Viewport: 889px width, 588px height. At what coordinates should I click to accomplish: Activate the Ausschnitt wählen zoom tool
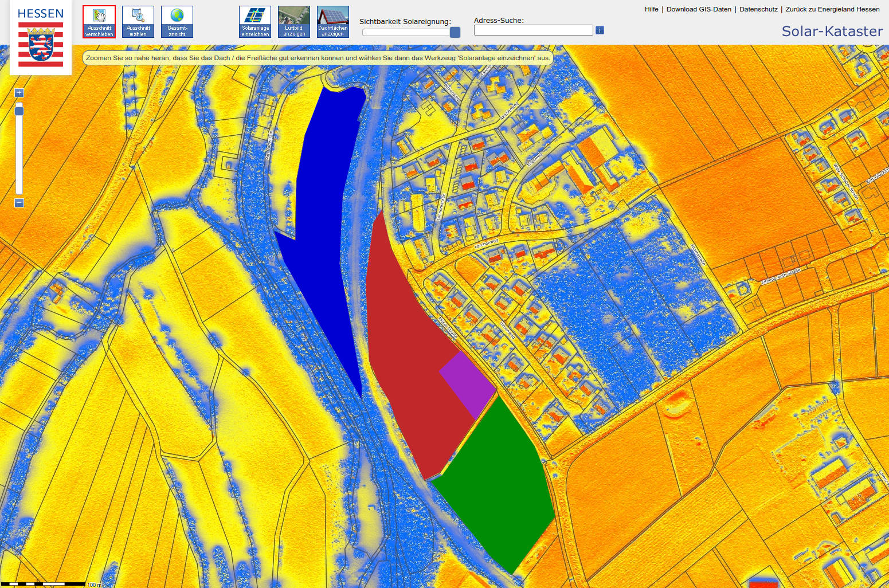point(138,22)
